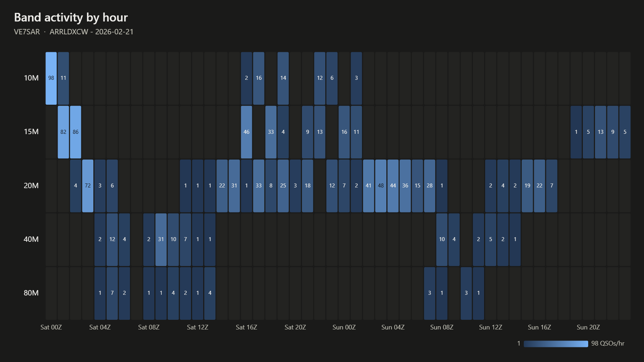Click the 20M cell showing 8
Image resolution: width=644 pixels, height=362 pixels.
point(271,186)
